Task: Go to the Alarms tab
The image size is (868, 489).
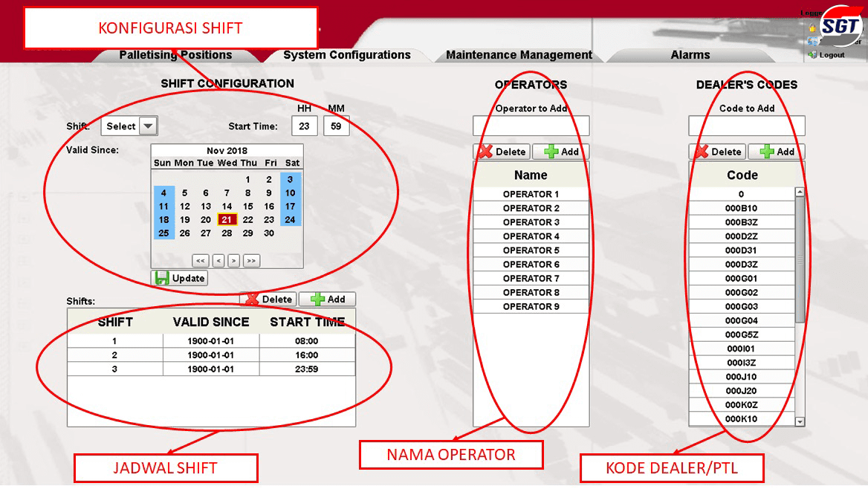Action: point(690,55)
